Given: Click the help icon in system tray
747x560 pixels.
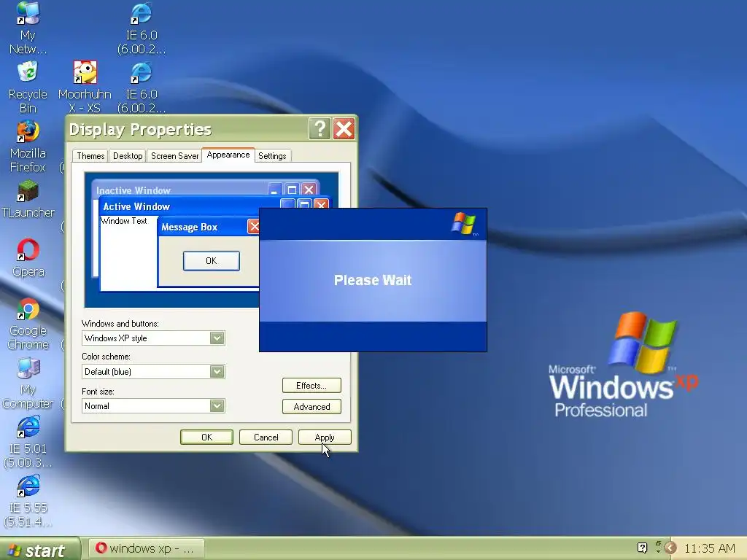Looking at the screenshot, I should point(642,548).
